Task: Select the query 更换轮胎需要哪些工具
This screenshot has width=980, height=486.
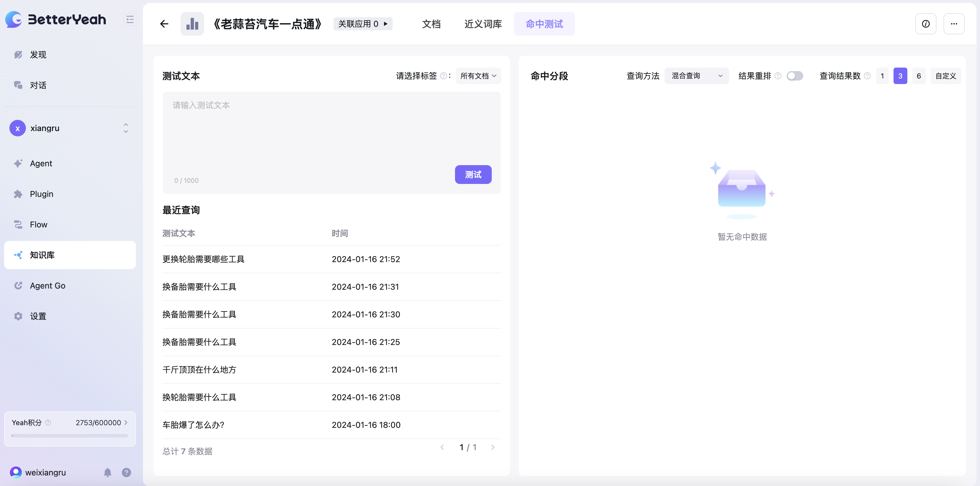Action: [x=204, y=259]
